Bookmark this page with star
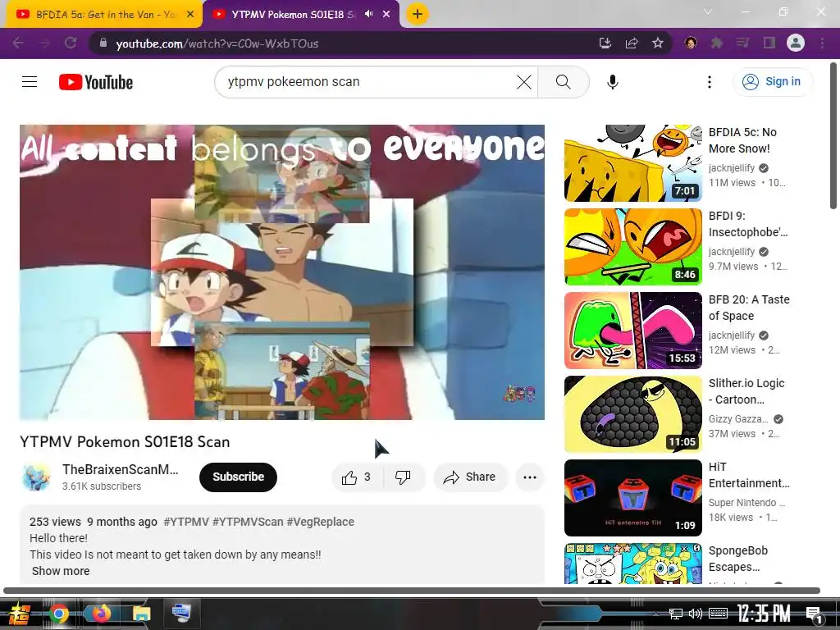The image size is (840, 630). (658, 43)
